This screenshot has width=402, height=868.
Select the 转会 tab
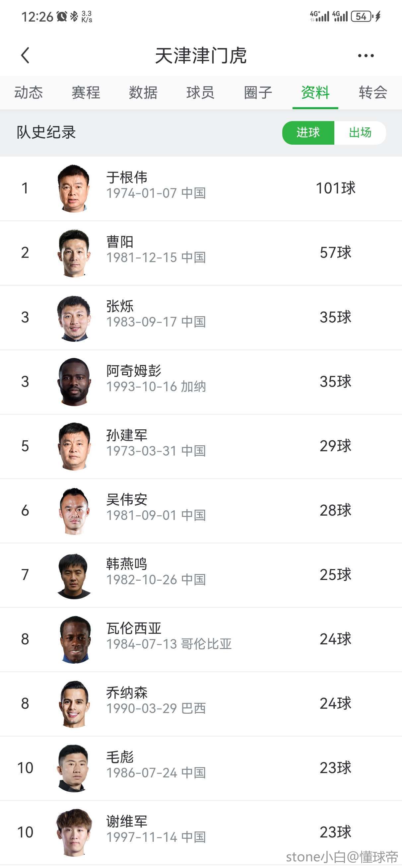pyautogui.click(x=373, y=92)
